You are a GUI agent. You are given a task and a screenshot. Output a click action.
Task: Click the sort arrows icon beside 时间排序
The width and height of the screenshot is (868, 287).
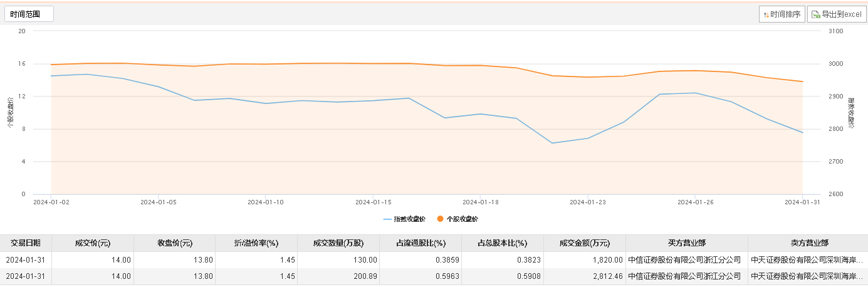coord(766,14)
